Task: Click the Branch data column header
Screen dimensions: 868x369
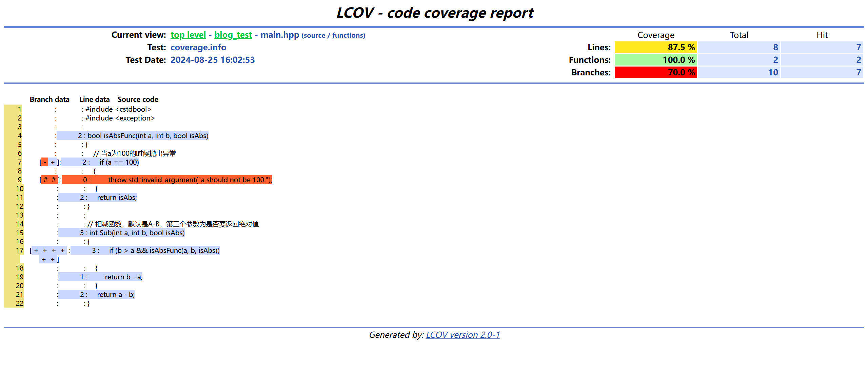Action: point(50,99)
